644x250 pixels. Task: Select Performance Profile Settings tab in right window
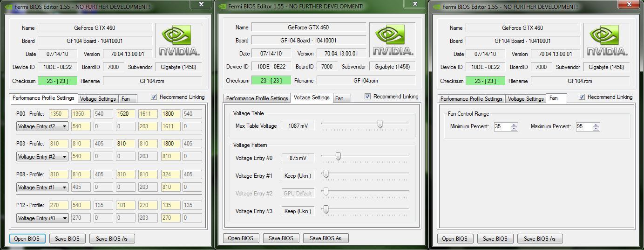point(471,99)
